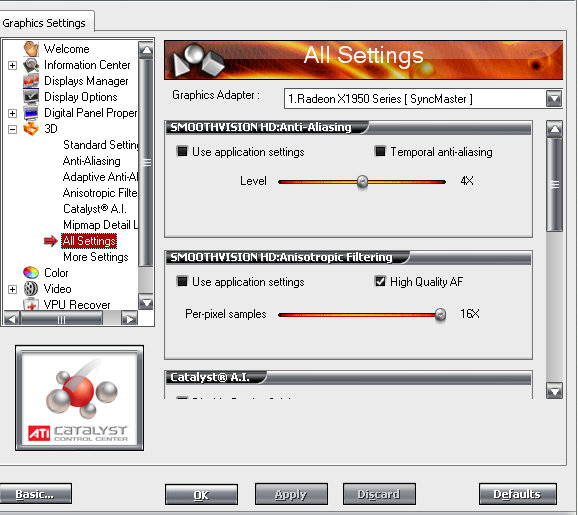The image size is (578, 515).
Task: Open Standard Settings under 3D
Action: coord(100,145)
